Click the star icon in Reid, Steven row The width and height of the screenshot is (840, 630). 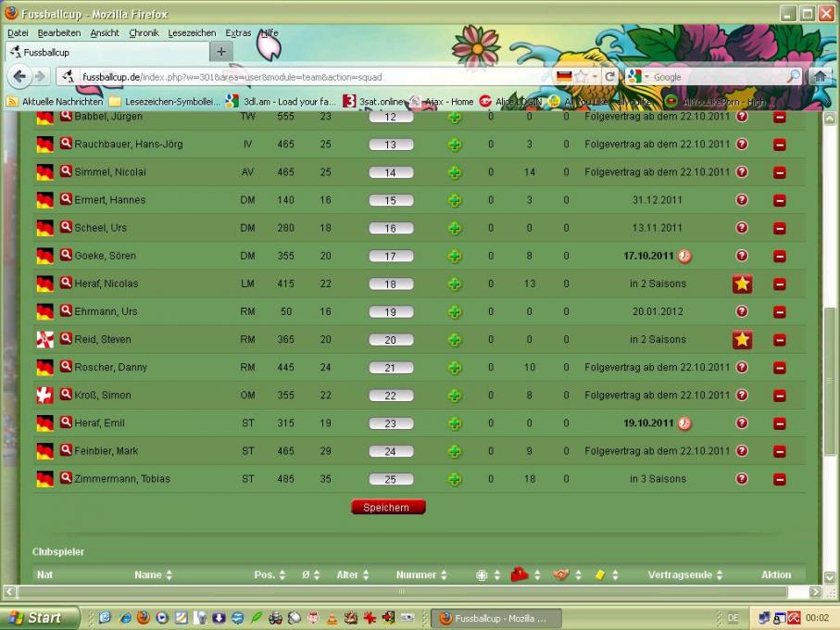tap(742, 340)
